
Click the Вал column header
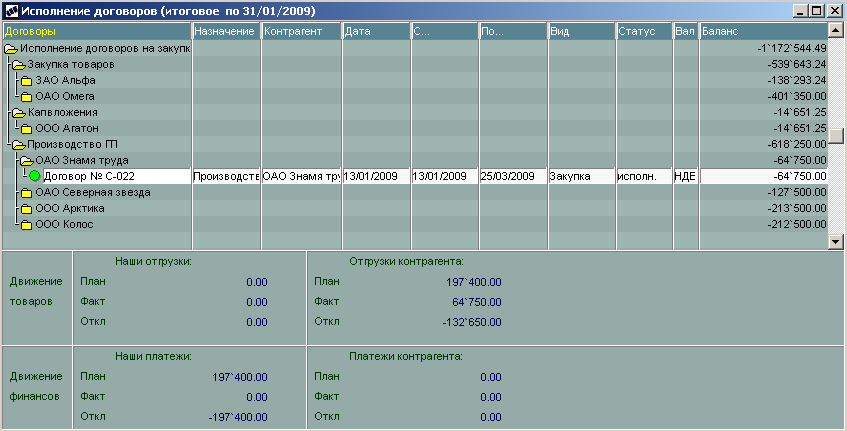tap(686, 31)
